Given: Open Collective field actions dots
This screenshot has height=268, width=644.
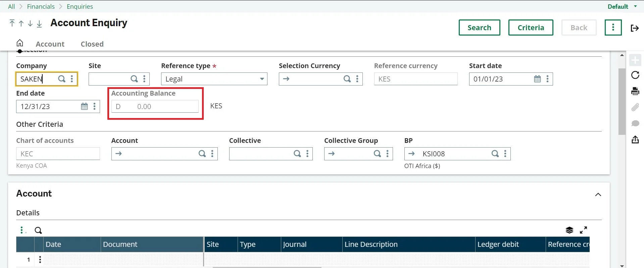Looking at the screenshot, I should point(307,154).
